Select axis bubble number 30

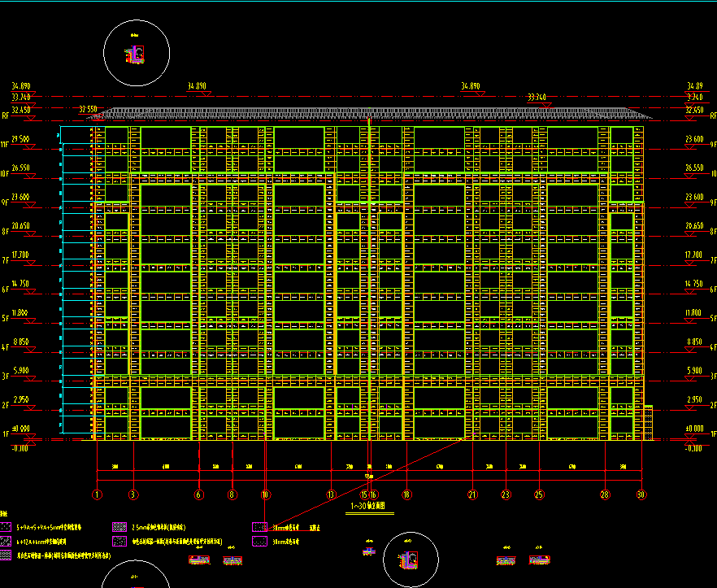[x=641, y=494]
